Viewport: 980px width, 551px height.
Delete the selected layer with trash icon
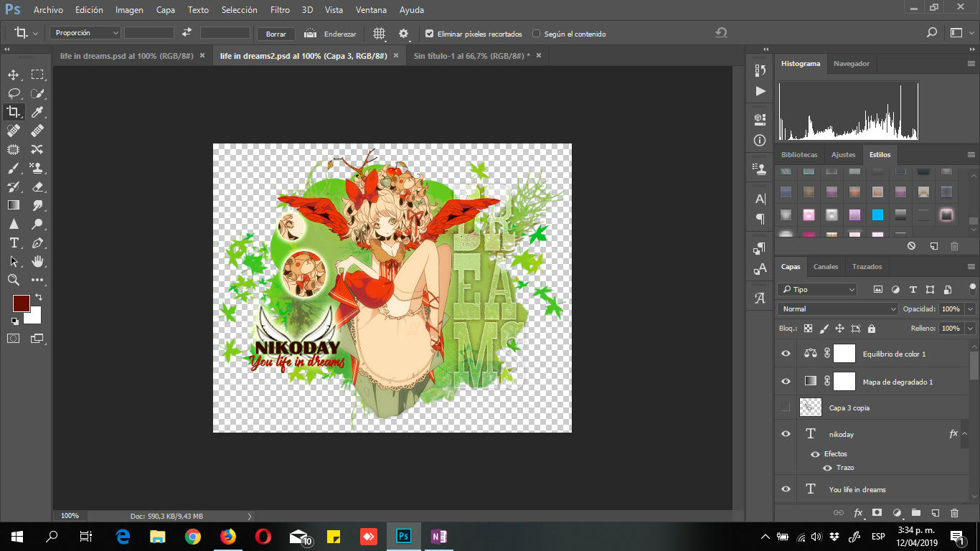pyautogui.click(x=954, y=513)
